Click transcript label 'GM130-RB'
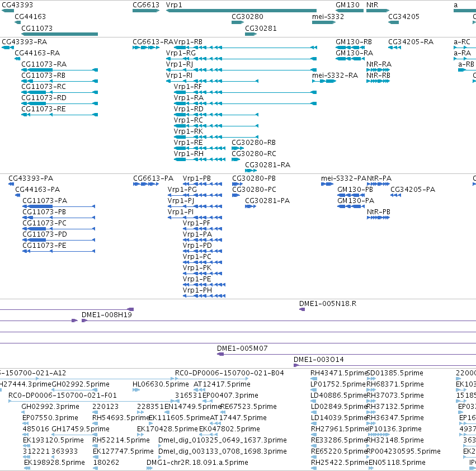This screenshot has height=471, width=476. pyautogui.click(x=354, y=42)
